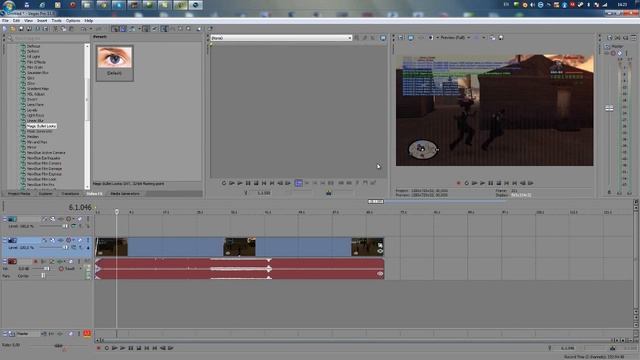
Task: Switch to the Project Media tab
Action: 19,193
